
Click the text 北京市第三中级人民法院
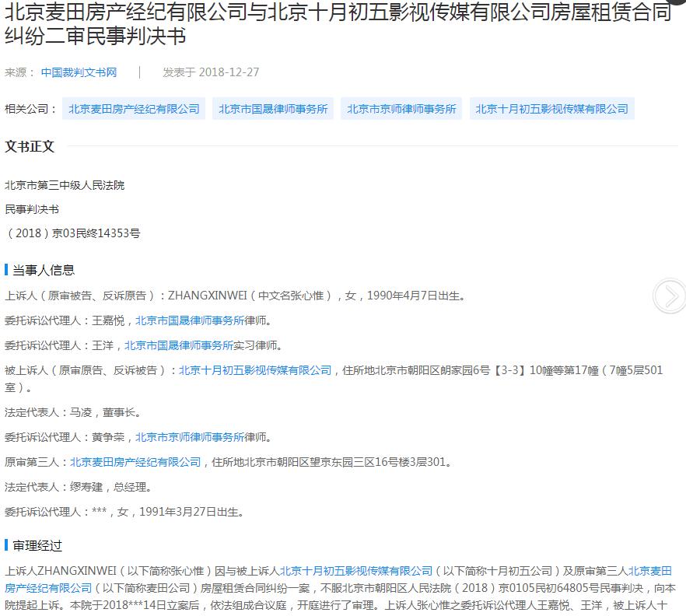click(x=65, y=185)
